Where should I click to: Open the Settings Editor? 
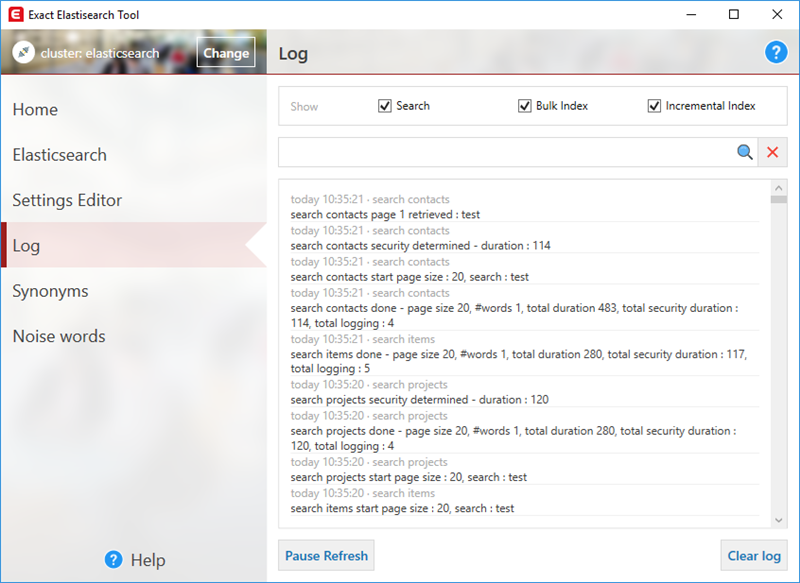click(67, 200)
